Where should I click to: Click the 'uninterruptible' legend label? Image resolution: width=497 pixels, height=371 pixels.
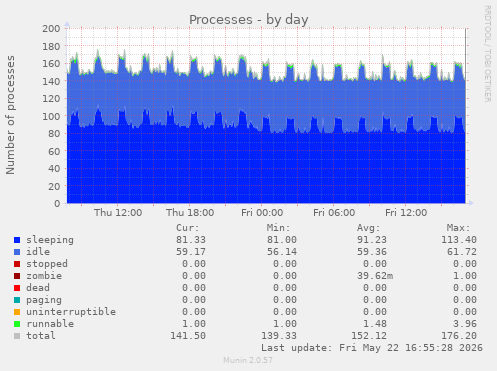[x=71, y=312]
